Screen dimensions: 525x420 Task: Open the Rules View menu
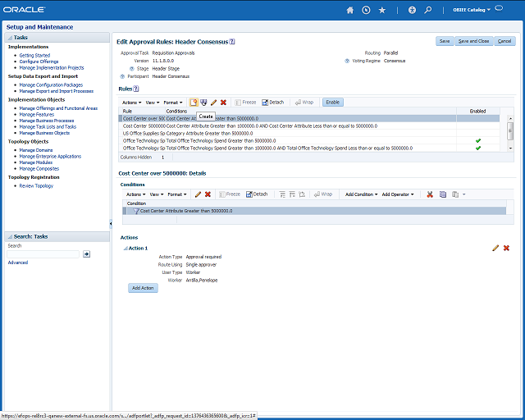point(153,103)
